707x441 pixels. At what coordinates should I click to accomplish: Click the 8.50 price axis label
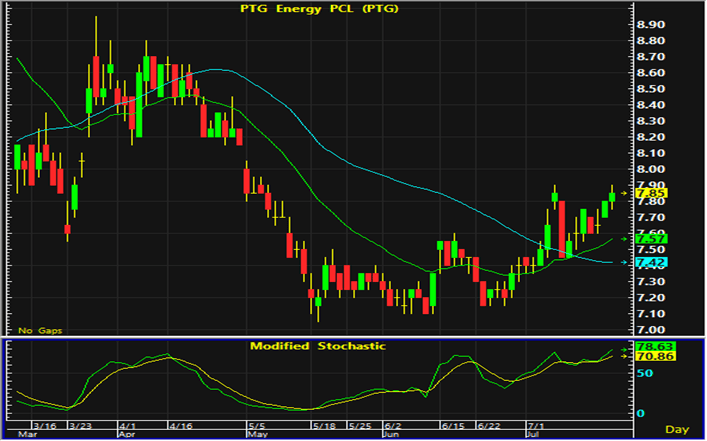650,89
